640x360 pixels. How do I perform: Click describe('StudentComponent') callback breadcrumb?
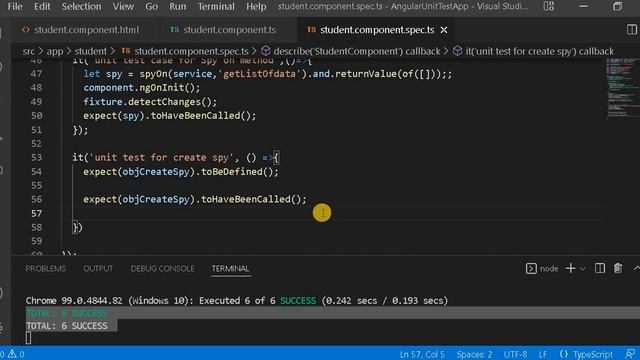pos(356,51)
